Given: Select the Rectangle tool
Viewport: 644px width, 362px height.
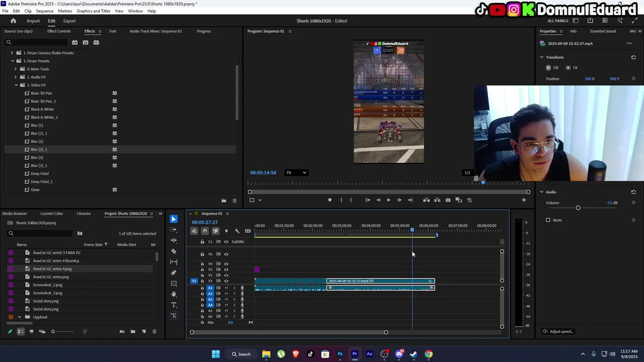Looking at the screenshot, I should pos(174,284).
